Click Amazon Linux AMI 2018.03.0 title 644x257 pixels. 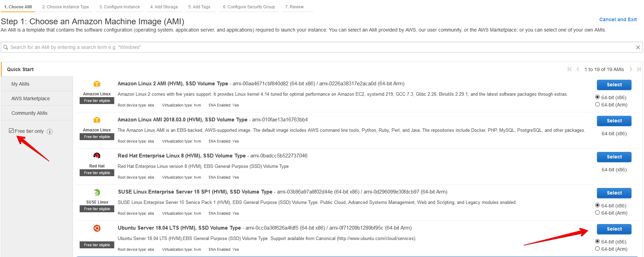pos(182,120)
